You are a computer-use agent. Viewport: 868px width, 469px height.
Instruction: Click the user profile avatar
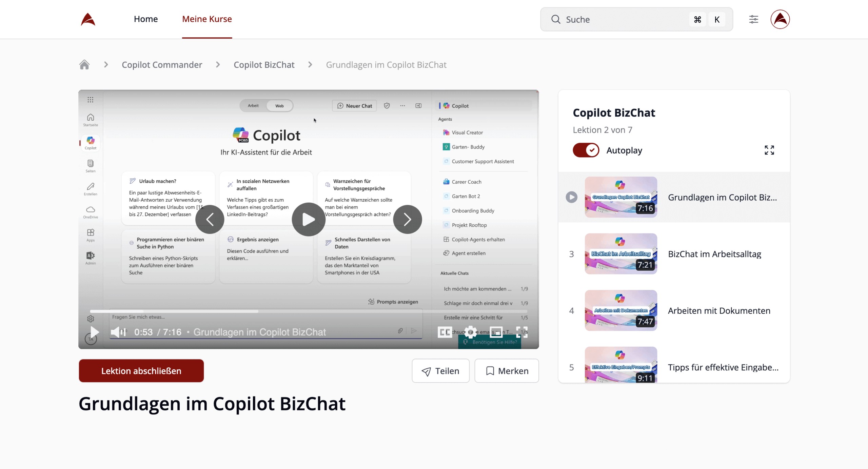point(780,19)
